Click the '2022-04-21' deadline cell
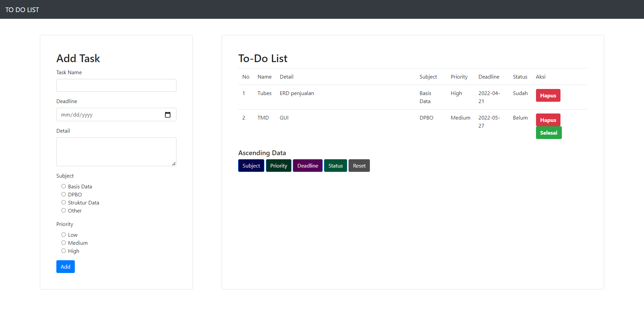 tap(489, 97)
